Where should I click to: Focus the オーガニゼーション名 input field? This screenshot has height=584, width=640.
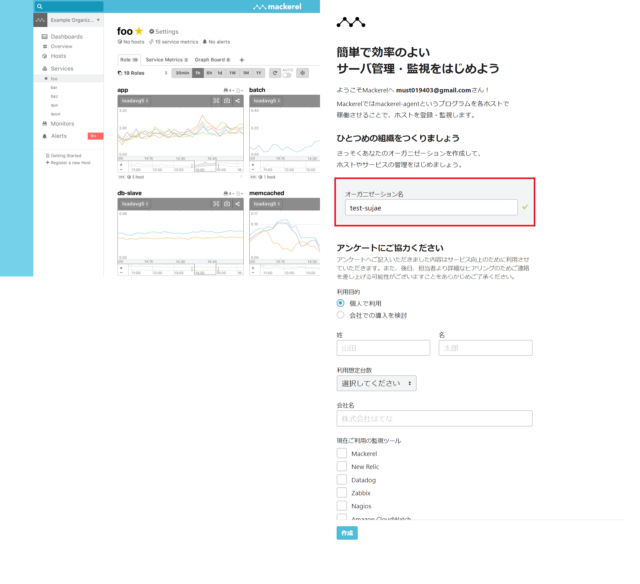(x=431, y=207)
